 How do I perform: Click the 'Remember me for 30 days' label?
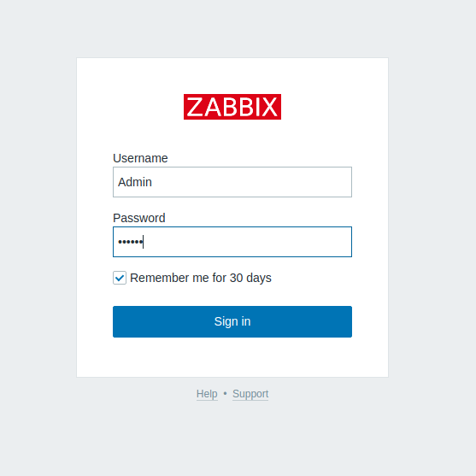201,278
